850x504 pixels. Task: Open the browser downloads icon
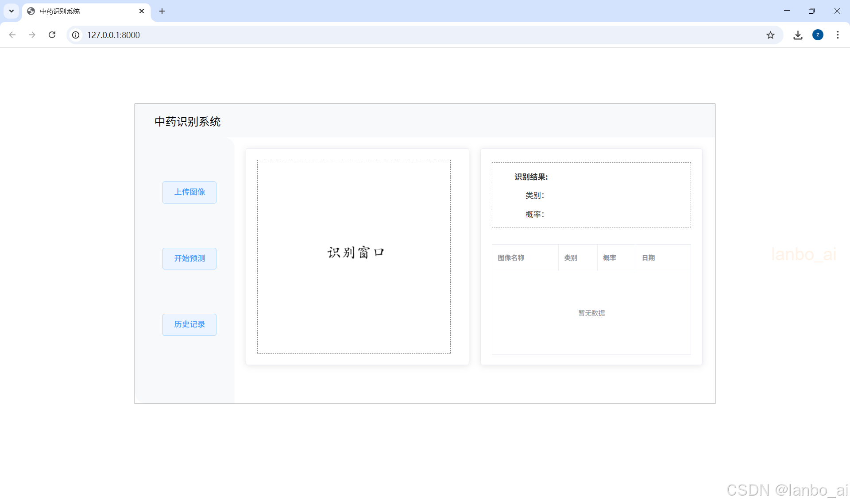[798, 35]
